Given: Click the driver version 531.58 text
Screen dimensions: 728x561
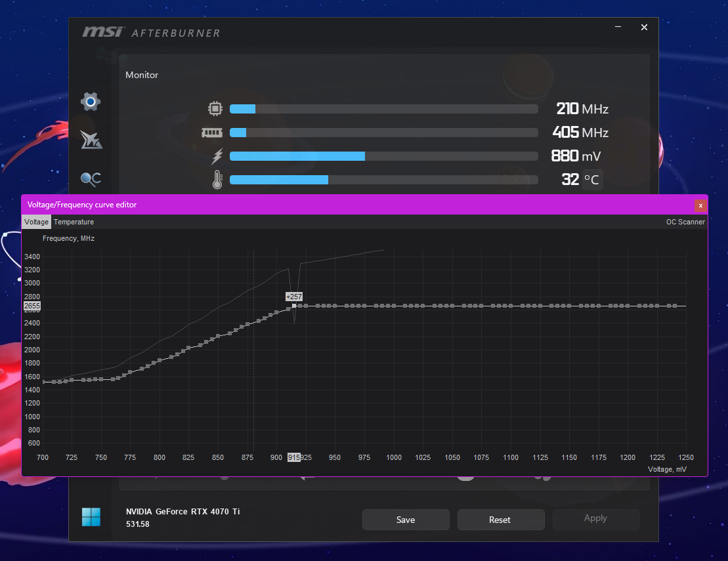Looking at the screenshot, I should pos(137,524).
